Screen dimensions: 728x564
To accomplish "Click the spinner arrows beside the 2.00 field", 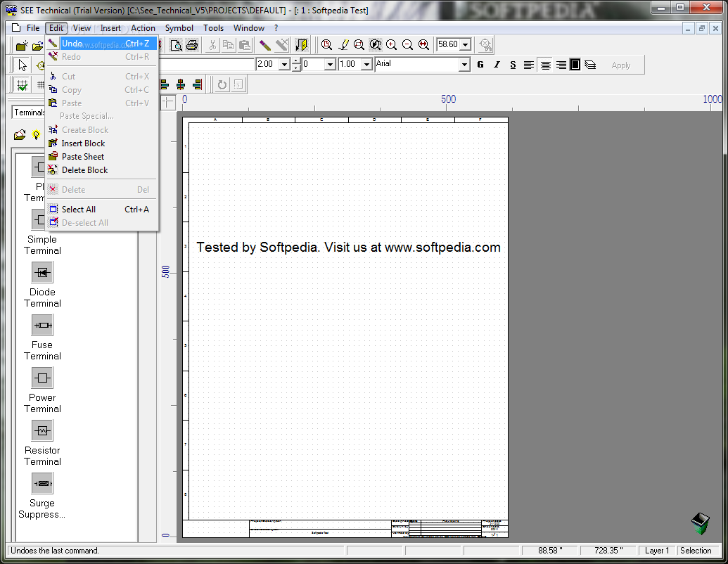I will coord(295,65).
